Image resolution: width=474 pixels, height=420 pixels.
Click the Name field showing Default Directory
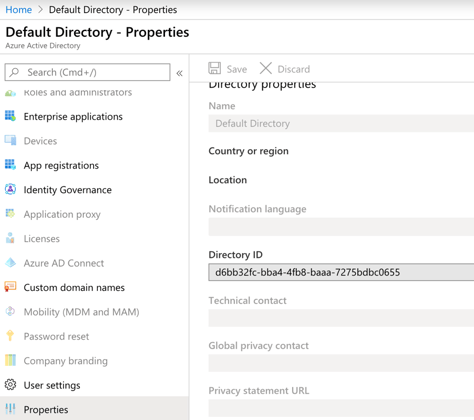[x=341, y=123]
